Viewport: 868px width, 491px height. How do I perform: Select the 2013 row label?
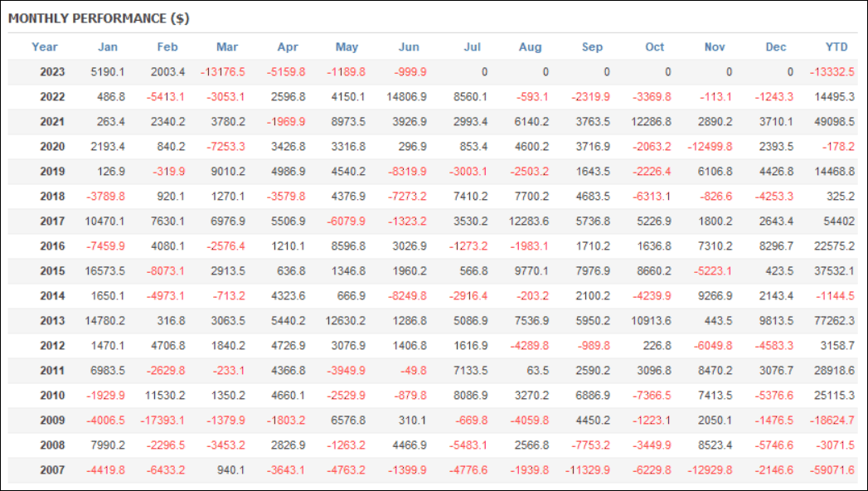52,320
